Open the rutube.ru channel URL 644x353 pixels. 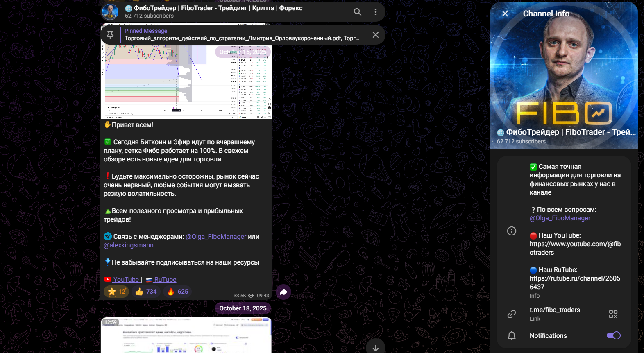[575, 283]
